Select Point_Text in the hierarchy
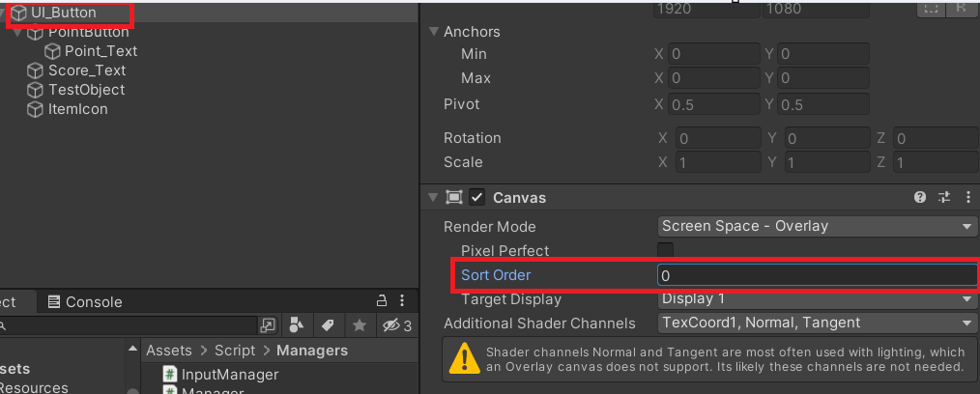980x394 pixels. [x=101, y=51]
